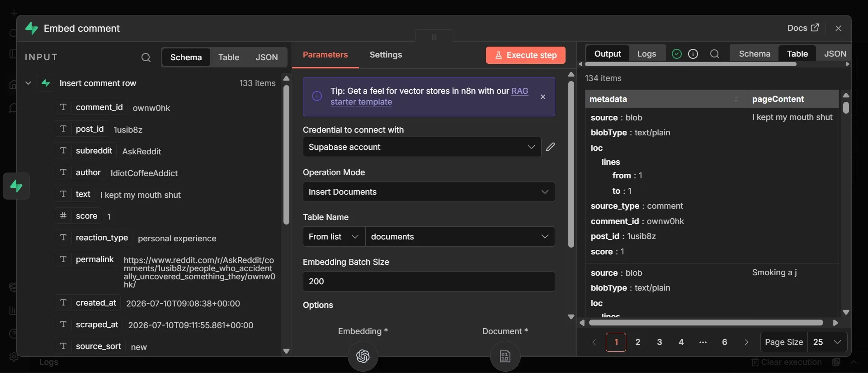Search the input panel data
Viewport: 868px width, 373px height.
(x=146, y=57)
